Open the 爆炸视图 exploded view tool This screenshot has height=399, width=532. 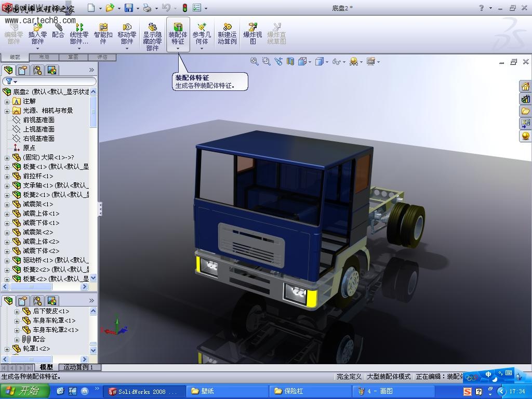(252, 33)
